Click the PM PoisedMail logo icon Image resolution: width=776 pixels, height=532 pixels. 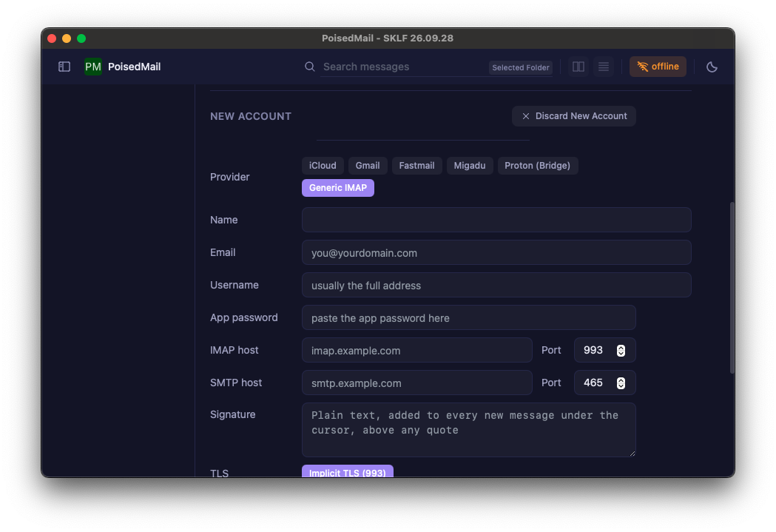click(93, 67)
